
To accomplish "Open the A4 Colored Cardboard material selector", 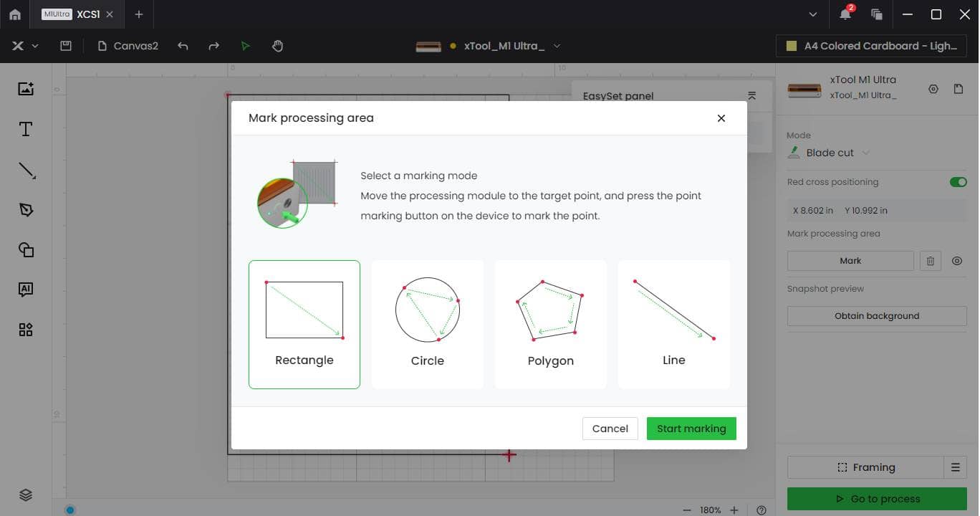I will coord(870,45).
